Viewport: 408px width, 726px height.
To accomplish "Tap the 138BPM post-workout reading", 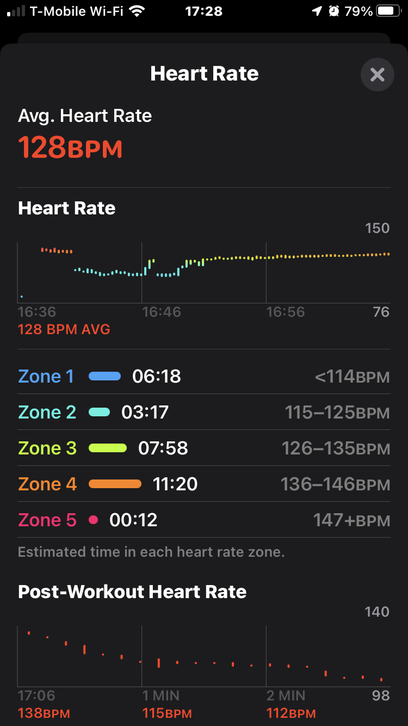I will pos(44,713).
